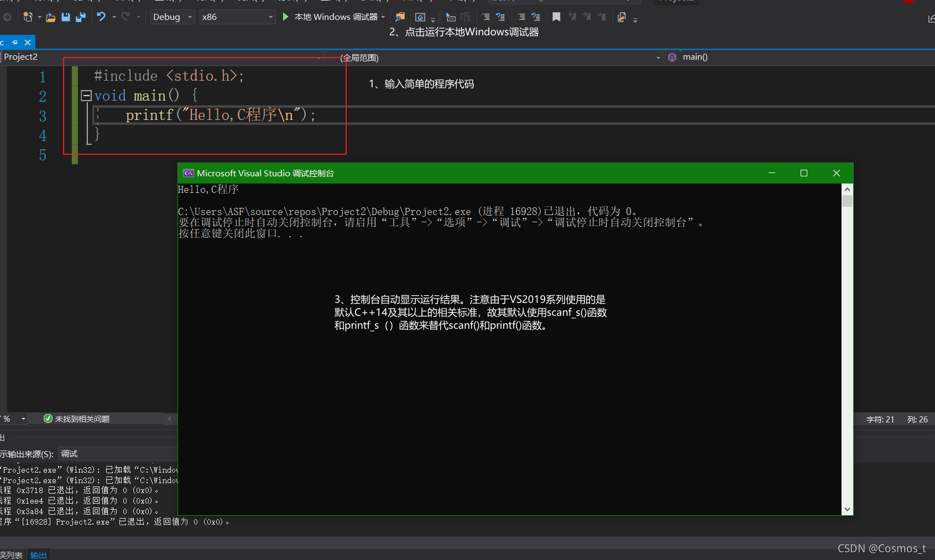Click the printf line in code editor
The width and height of the screenshot is (935, 560).
(x=221, y=115)
